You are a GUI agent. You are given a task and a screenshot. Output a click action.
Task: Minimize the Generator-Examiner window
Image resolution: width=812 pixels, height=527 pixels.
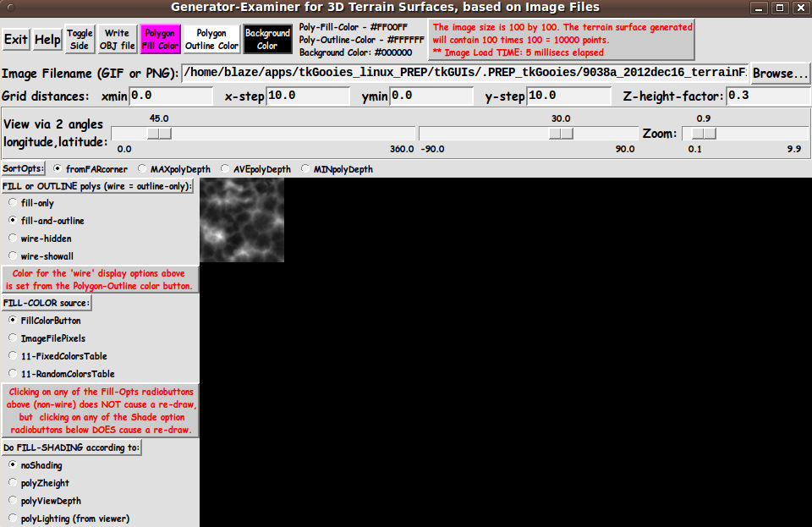(759, 8)
